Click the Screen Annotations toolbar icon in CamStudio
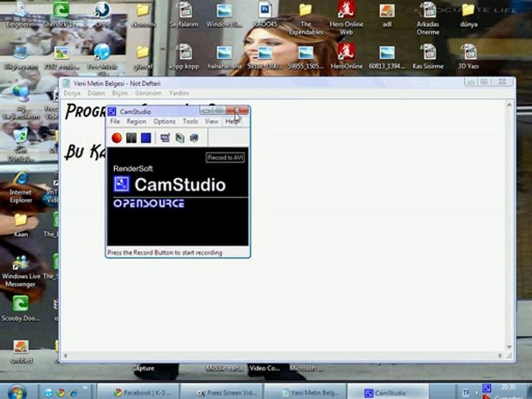 [180, 138]
